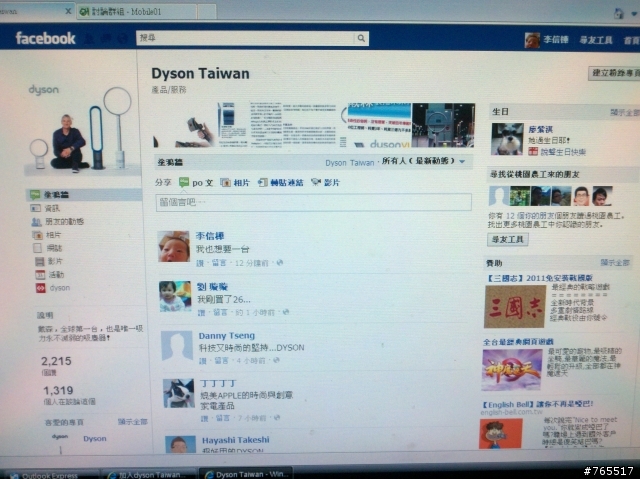
Task: Open a new browser tab
Action: click(207, 11)
